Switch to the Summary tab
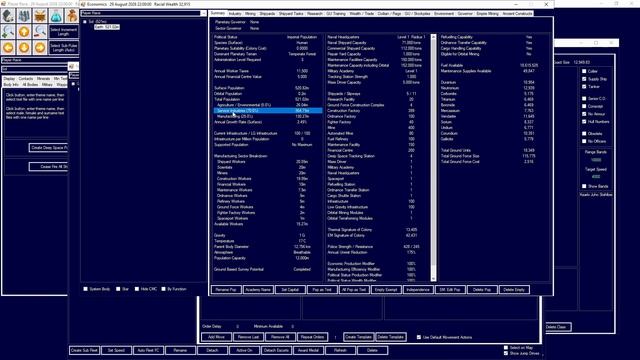640x360 pixels. tap(218, 13)
